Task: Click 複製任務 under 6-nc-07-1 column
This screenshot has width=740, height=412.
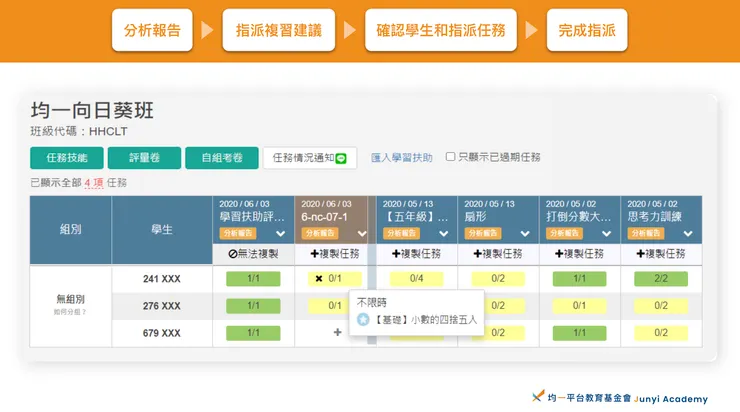Action: point(335,254)
